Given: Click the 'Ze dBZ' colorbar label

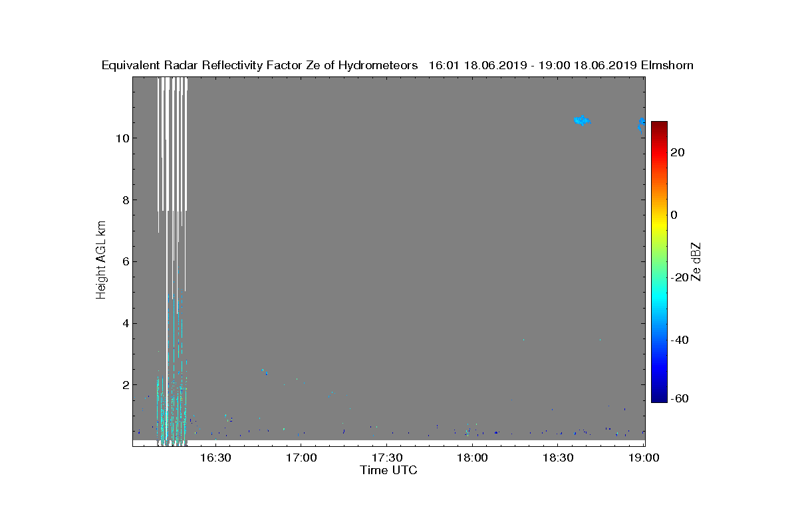Looking at the screenshot, I should 696,262.
